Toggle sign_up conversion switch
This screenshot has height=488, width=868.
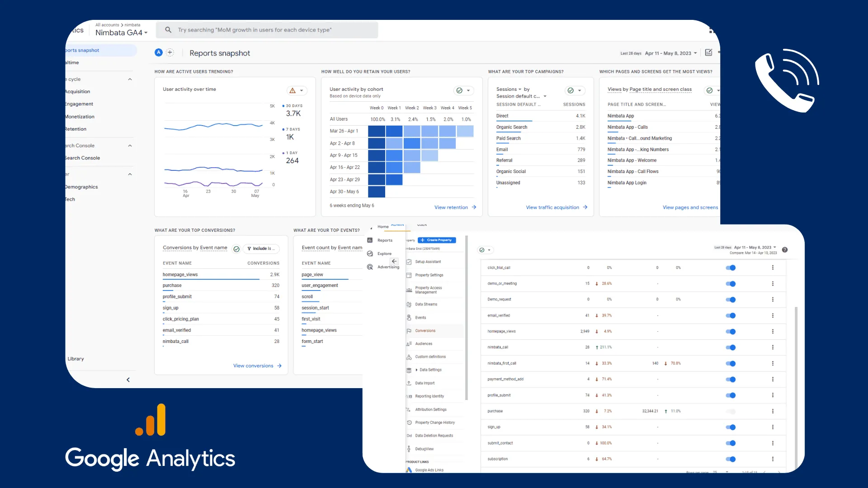coord(731,427)
